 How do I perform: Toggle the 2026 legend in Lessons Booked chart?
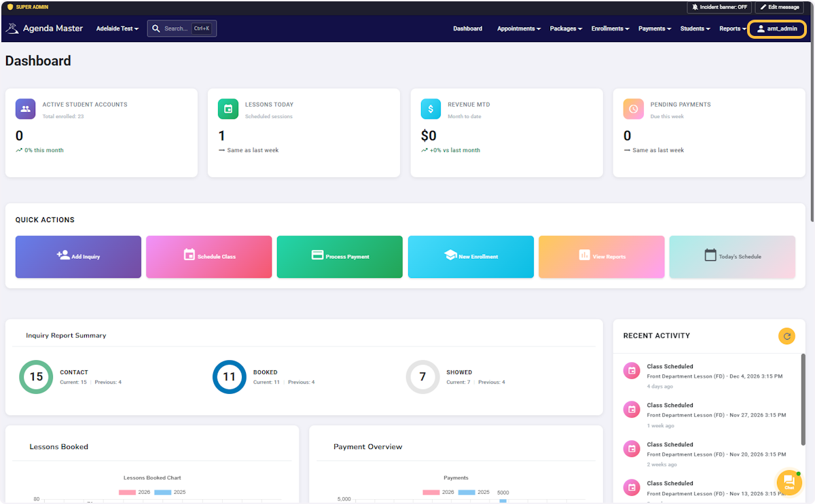[x=134, y=492]
